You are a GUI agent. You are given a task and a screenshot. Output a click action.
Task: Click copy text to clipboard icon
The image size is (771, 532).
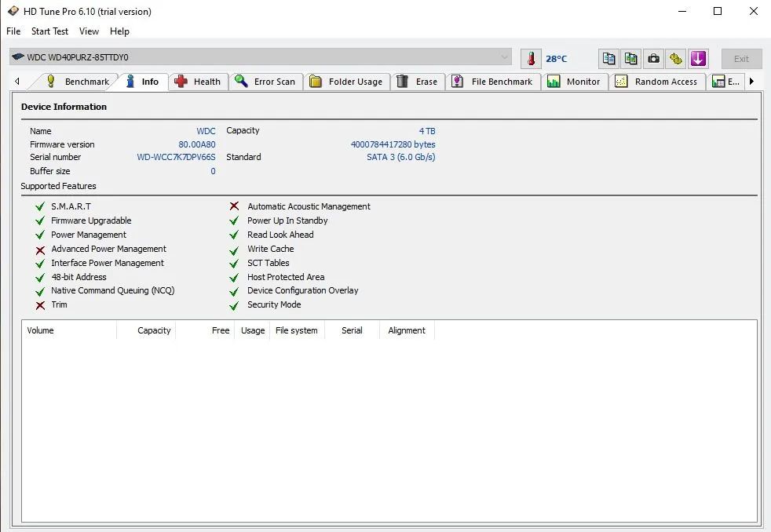coord(608,58)
